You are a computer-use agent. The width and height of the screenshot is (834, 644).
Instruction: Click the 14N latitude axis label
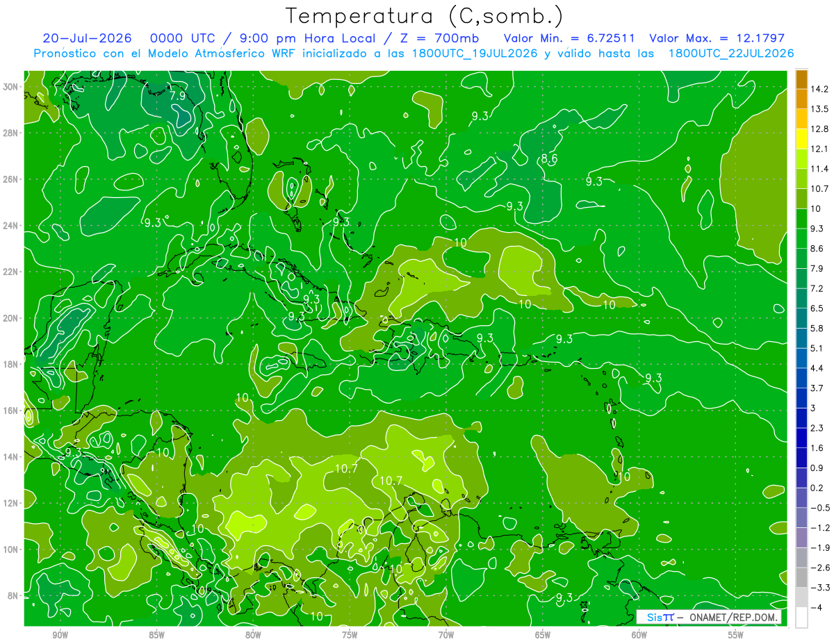point(11,456)
